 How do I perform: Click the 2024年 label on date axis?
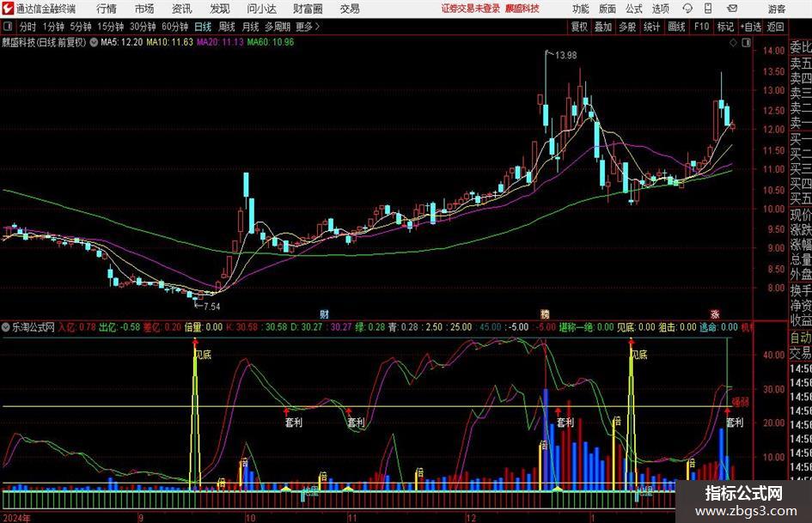tap(17, 518)
